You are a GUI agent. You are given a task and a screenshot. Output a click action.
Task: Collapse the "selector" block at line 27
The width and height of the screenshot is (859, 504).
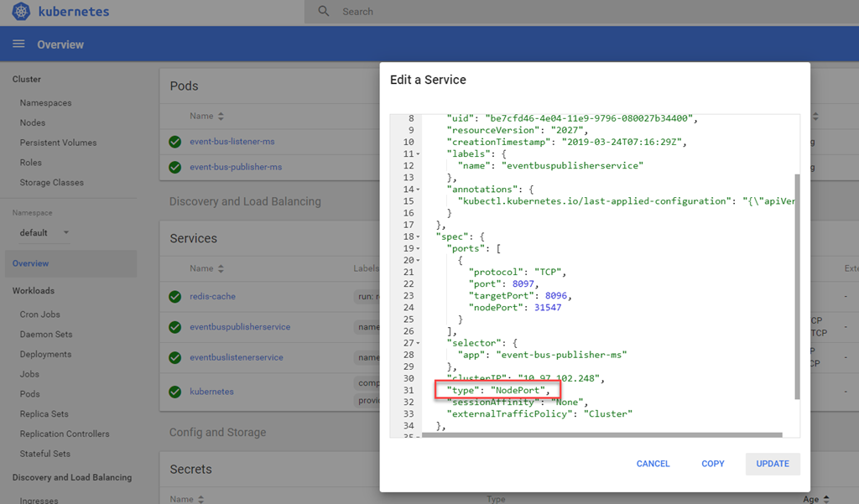(x=419, y=343)
